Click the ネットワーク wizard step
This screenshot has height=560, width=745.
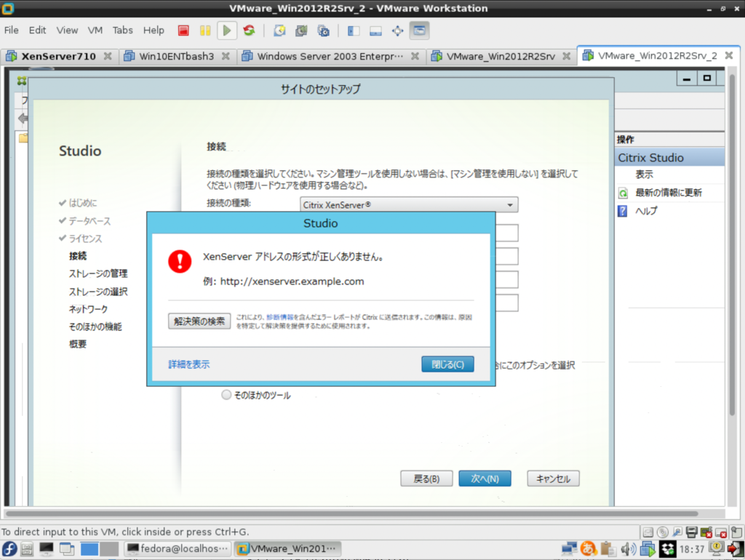tap(88, 309)
